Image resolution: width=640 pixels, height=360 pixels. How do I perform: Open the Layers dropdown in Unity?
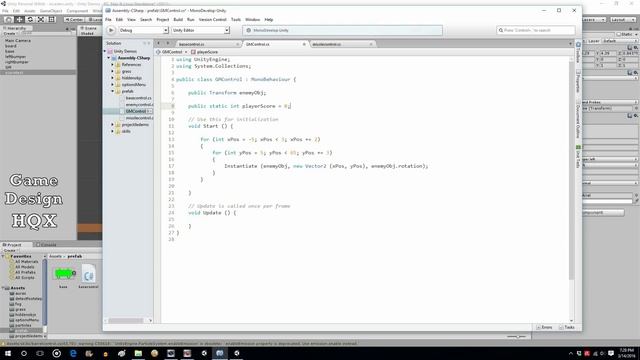pyautogui.click(x=594, y=19)
